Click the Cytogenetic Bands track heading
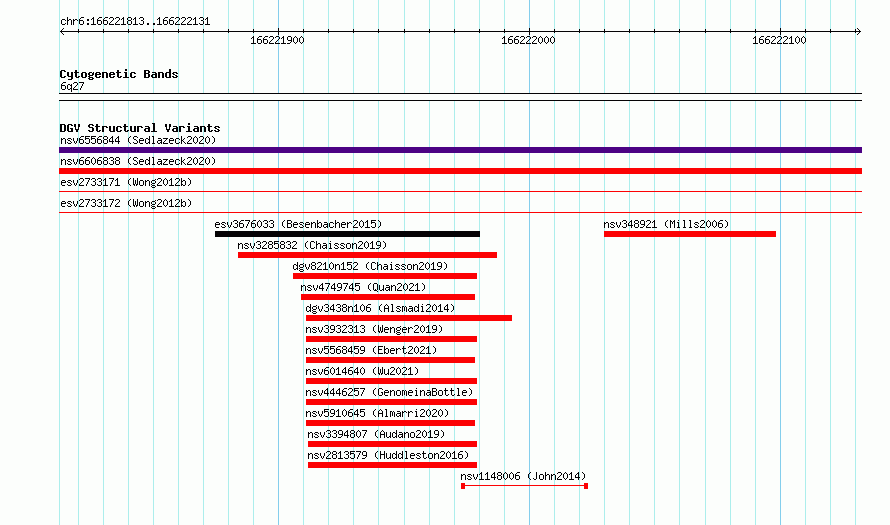 [x=119, y=74]
